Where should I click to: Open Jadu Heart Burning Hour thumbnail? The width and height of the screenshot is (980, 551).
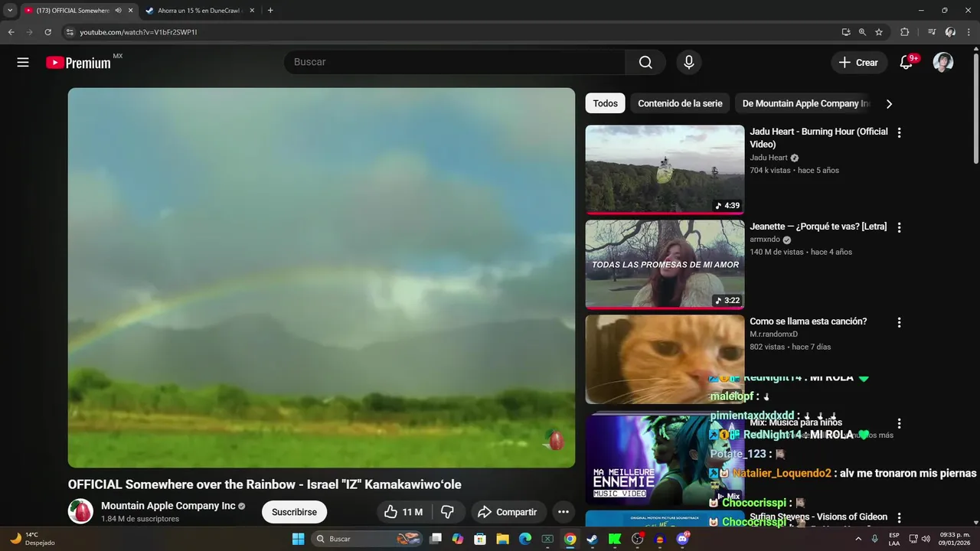[x=665, y=170]
